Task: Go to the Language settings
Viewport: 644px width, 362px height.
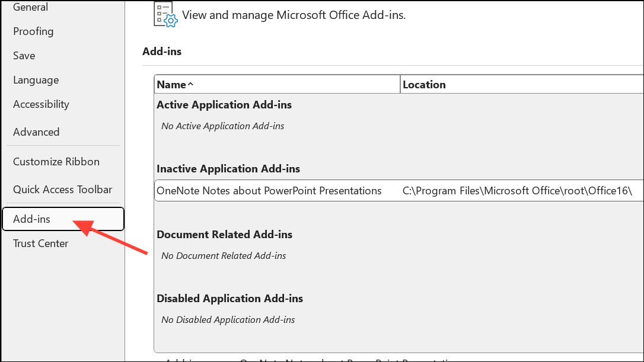Action: [x=36, y=80]
